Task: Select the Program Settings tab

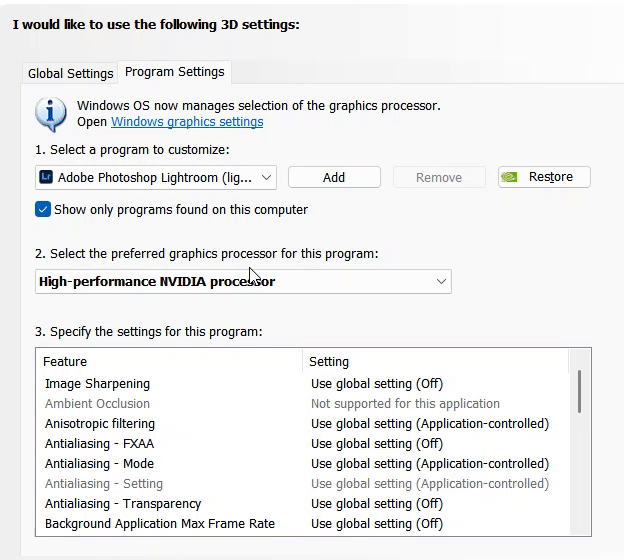Action: coord(175,72)
